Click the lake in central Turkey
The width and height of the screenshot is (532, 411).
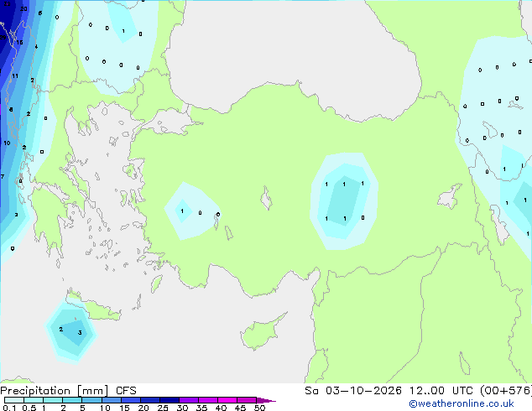click(x=266, y=199)
